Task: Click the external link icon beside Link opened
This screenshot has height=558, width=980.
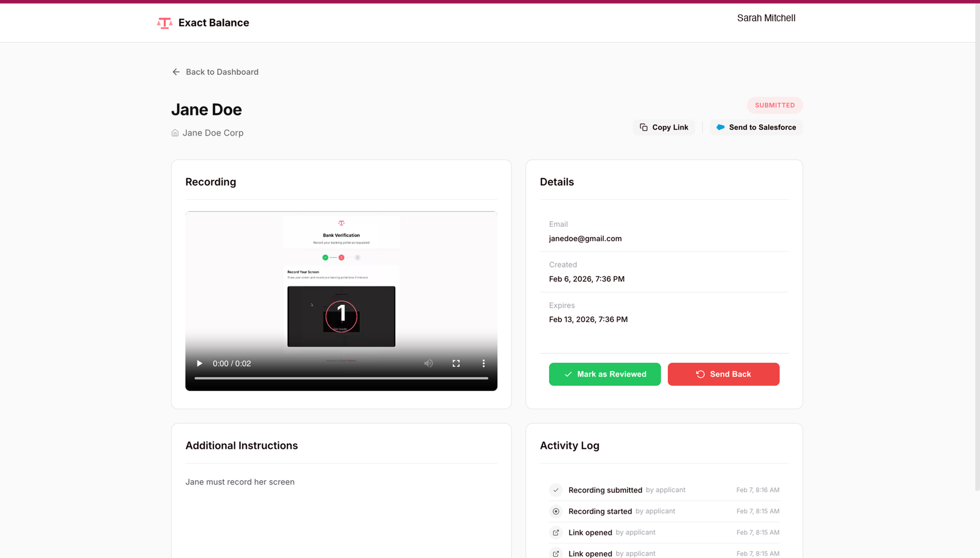Action: coord(556,532)
